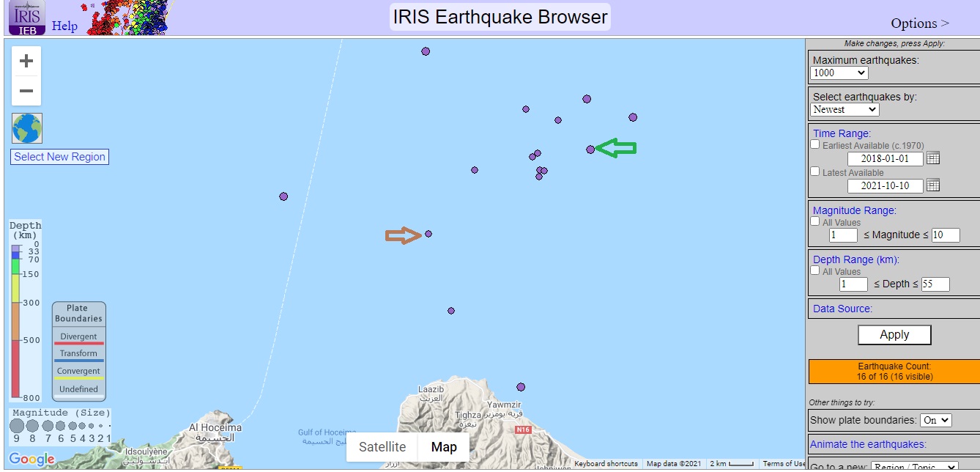Zoom out the map with minus button
The height and width of the screenshot is (472, 980).
pos(26,91)
